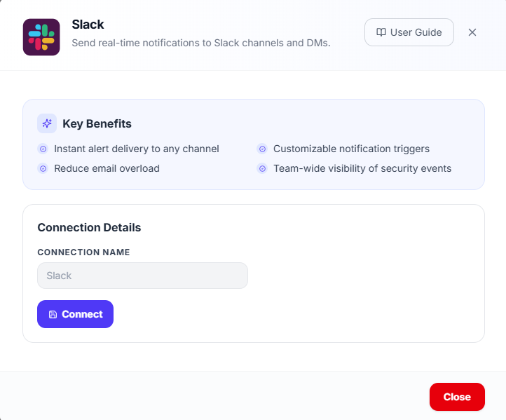Viewport: 506px width, 420px height.
Task: Click check icon beside Instant alert delivery
Action: point(43,149)
